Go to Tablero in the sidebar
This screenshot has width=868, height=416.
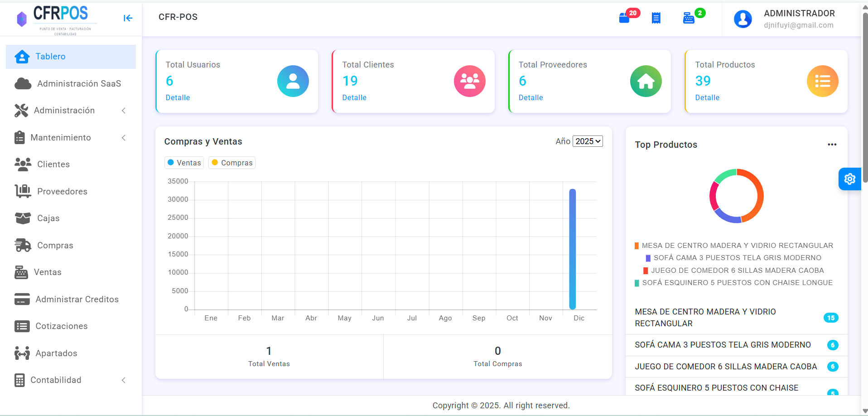coord(71,57)
